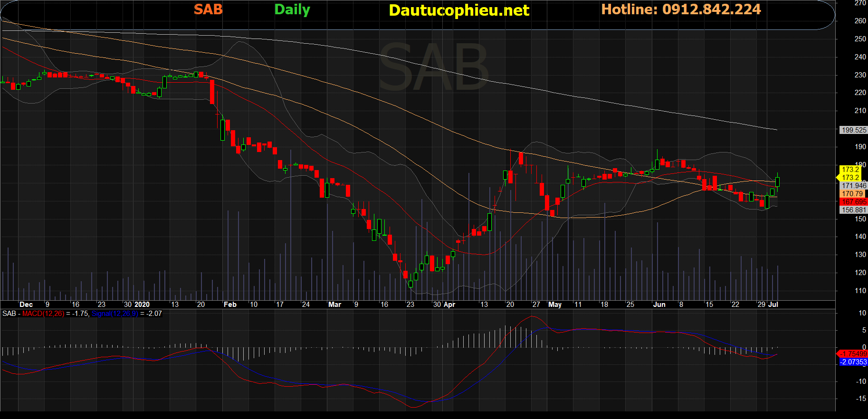This screenshot has width=868, height=419.
Task: Click the red -1.75499 MACD value tag
Action: pyautogui.click(x=853, y=354)
